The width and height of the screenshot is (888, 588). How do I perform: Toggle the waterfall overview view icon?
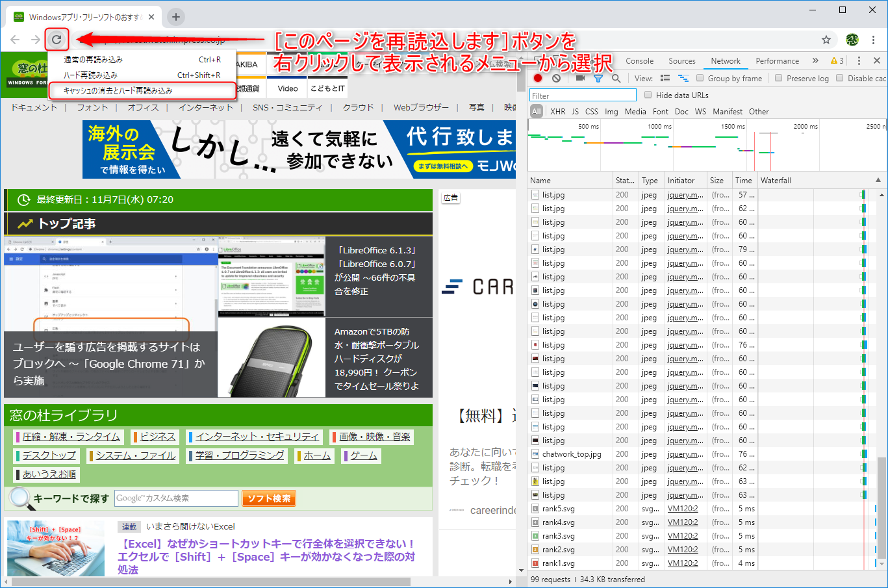pos(683,78)
